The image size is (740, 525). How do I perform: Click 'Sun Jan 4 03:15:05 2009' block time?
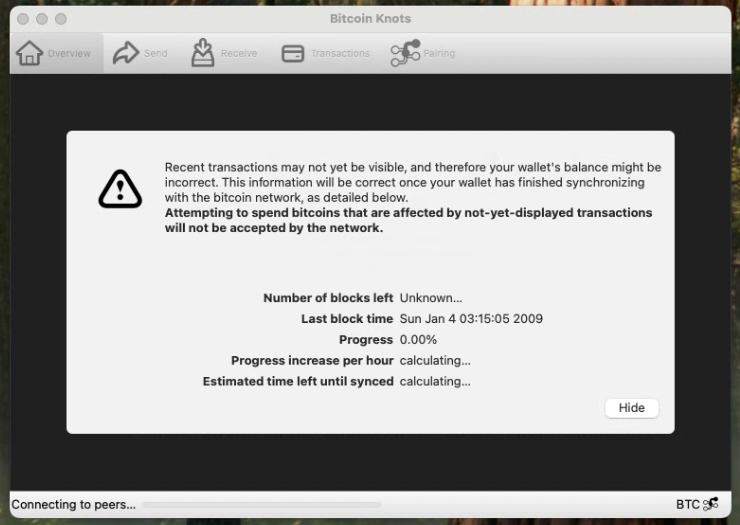(471, 319)
